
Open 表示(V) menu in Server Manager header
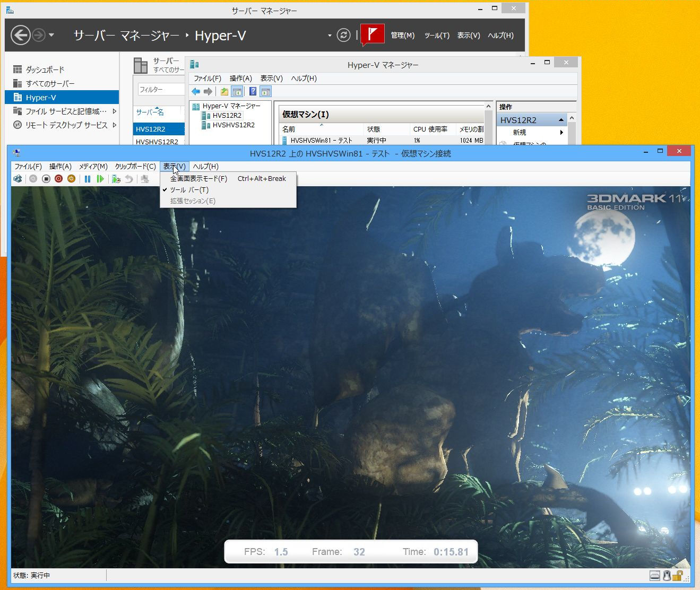coord(469,36)
